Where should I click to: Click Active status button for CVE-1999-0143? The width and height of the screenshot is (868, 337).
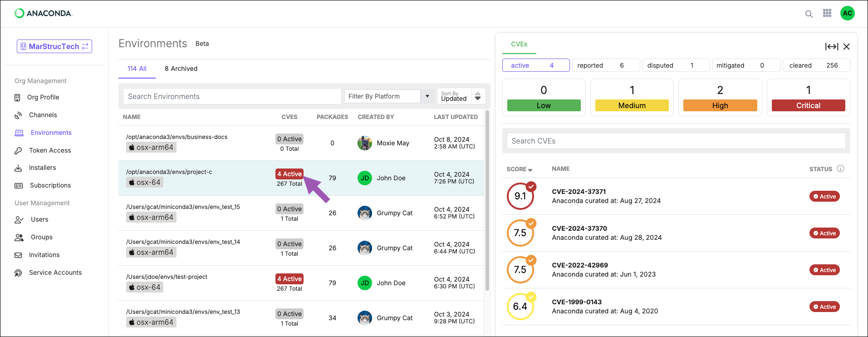[824, 307]
